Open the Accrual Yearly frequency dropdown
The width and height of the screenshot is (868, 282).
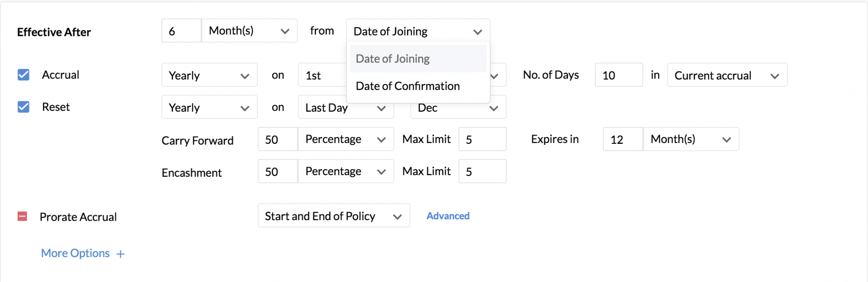[x=209, y=75]
